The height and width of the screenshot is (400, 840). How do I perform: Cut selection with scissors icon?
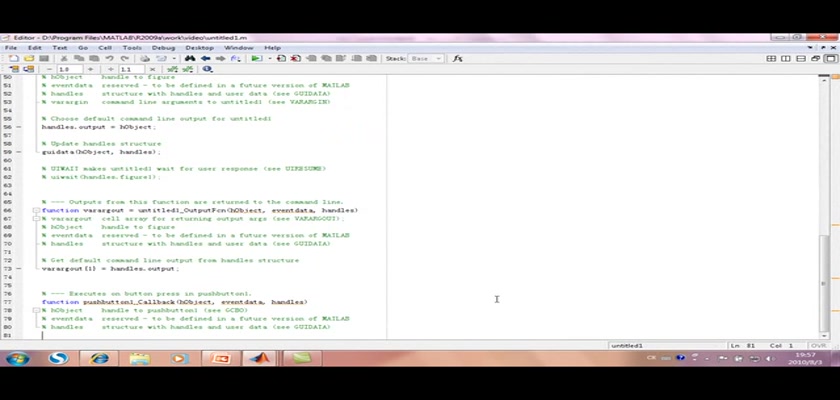coord(63,58)
